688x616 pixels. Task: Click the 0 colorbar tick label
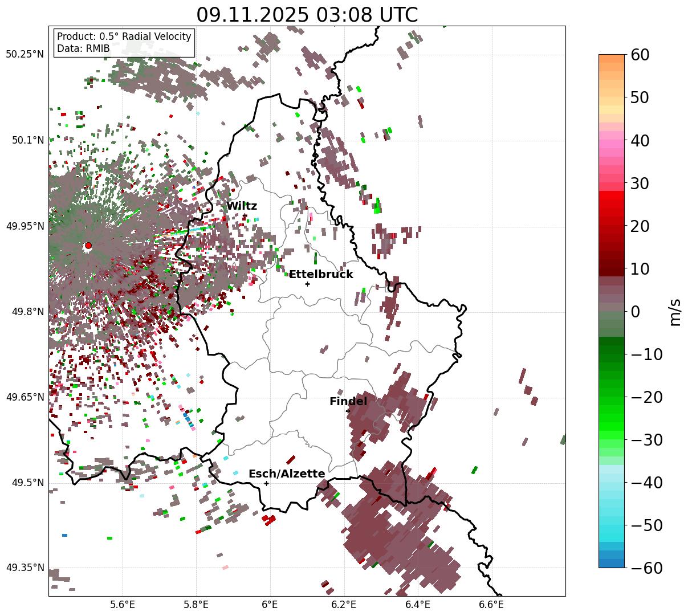(636, 312)
